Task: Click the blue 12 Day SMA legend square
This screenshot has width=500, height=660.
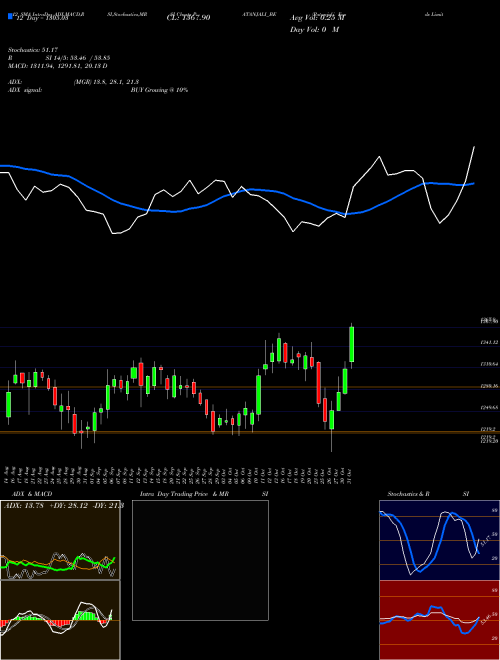Action: 10,17
